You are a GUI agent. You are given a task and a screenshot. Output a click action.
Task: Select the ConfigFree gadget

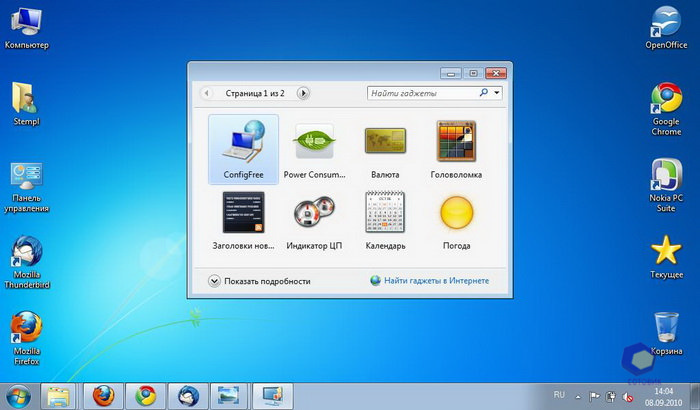[242, 147]
